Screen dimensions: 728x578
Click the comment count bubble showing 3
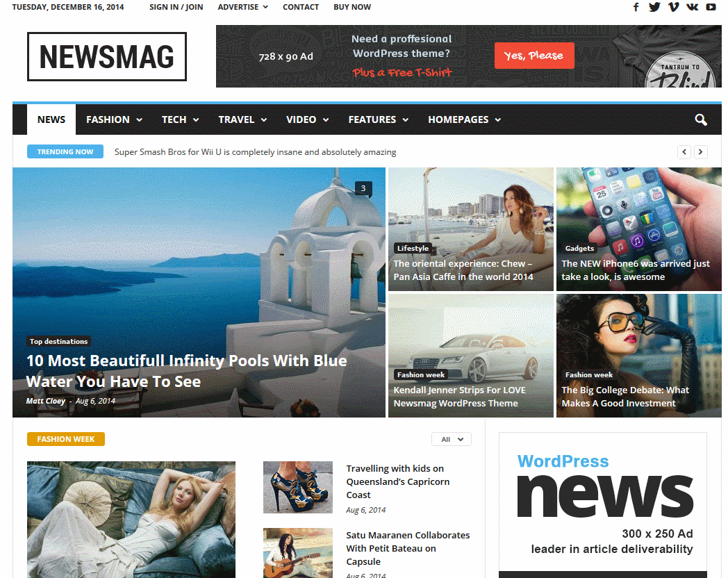pos(363,188)
